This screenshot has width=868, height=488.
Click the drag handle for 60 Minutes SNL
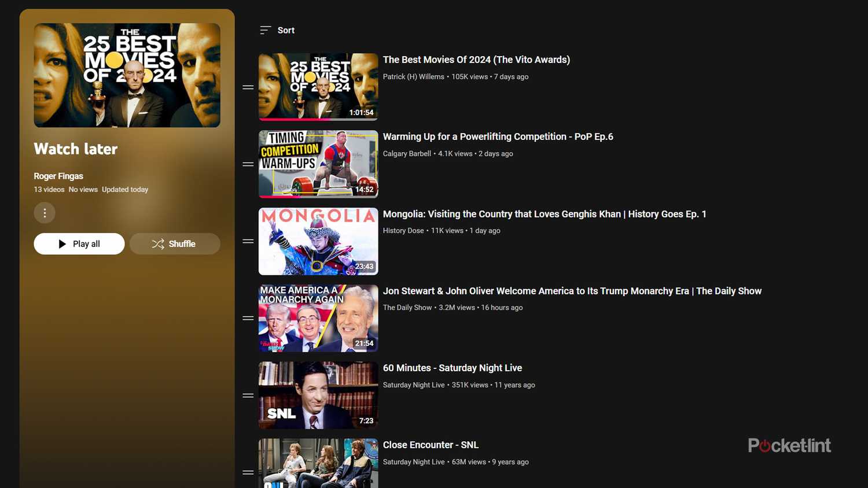[x=248, y=395]
